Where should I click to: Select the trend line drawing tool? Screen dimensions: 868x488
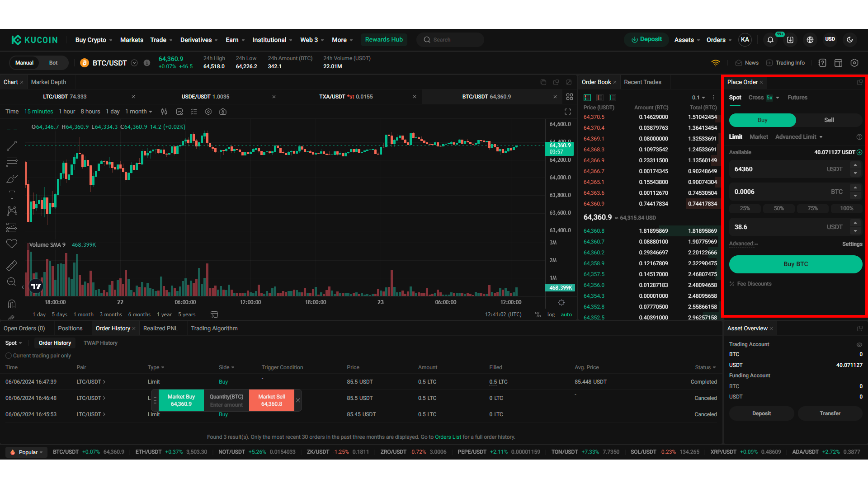click(12, 146)
